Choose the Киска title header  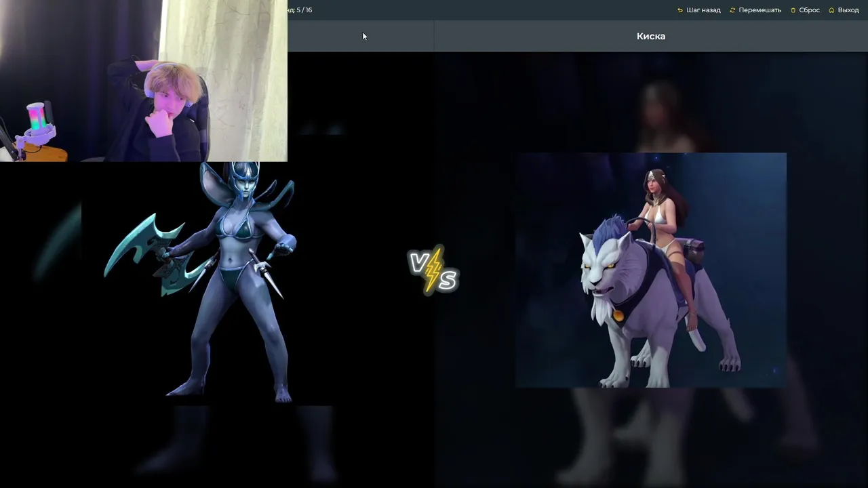651,36
